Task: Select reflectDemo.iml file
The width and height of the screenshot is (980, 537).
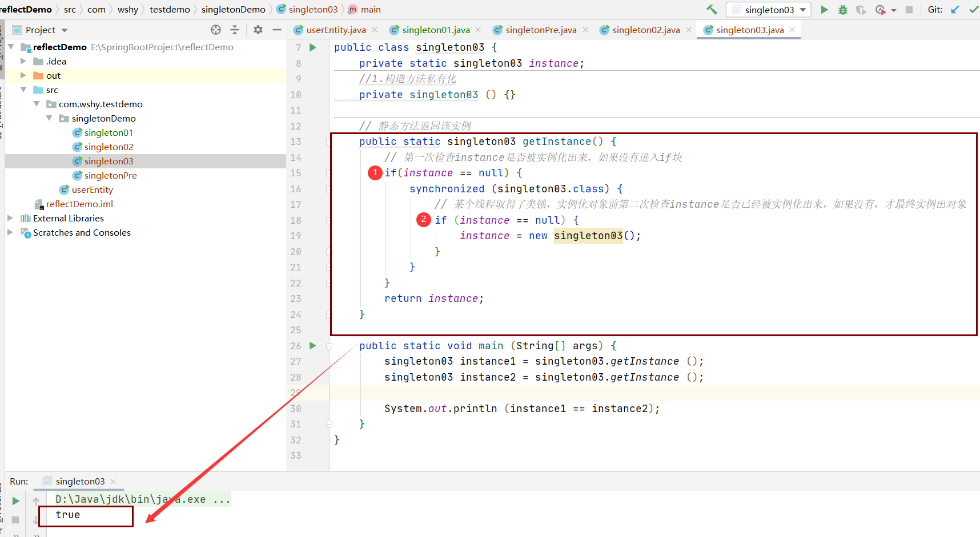Action: pyautogui.click(x=79, y=204)
